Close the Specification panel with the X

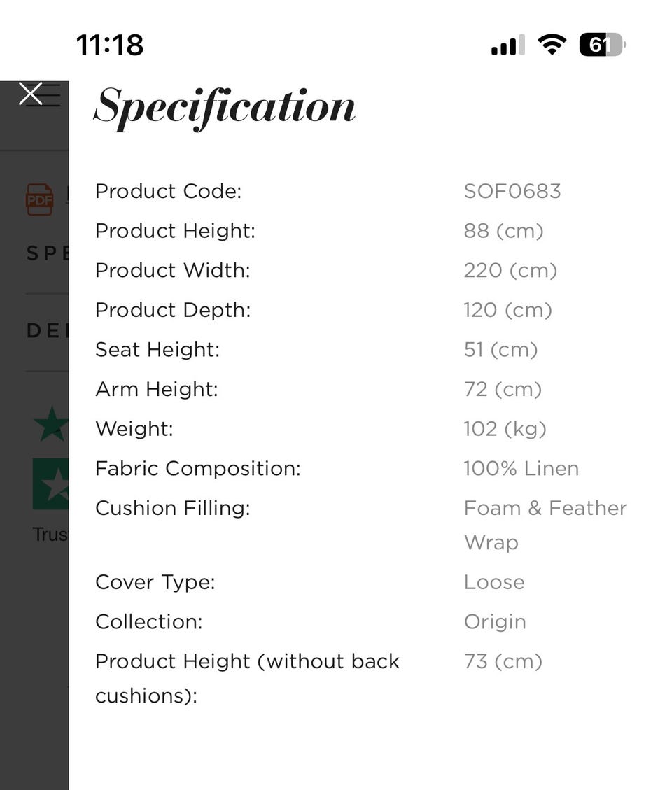31,93
